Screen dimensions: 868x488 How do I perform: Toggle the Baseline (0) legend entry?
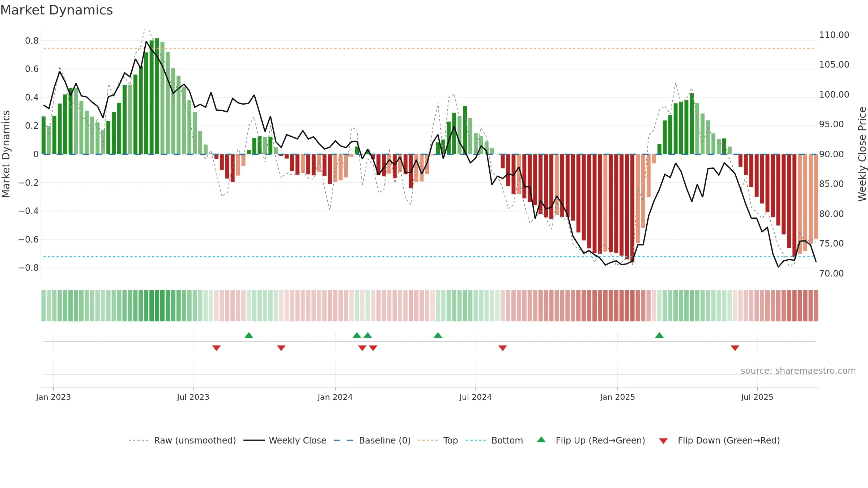(x=372, y=440)
